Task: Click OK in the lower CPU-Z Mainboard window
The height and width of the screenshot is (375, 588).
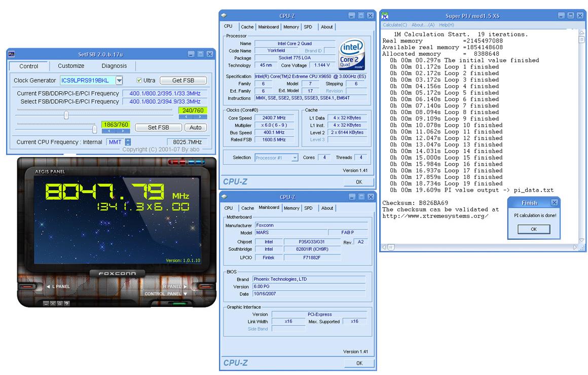Action: click(359, 363)
